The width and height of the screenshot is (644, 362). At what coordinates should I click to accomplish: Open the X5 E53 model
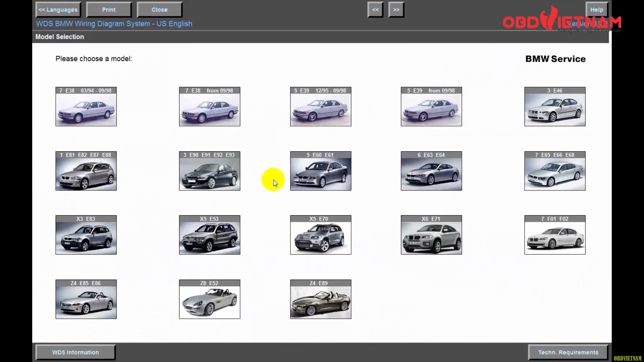point(210,235)
